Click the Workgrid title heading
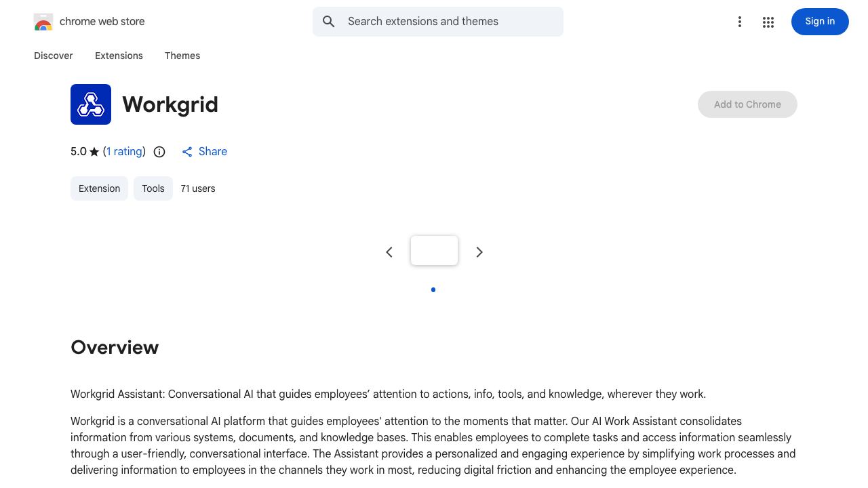 tap(170, 104)
